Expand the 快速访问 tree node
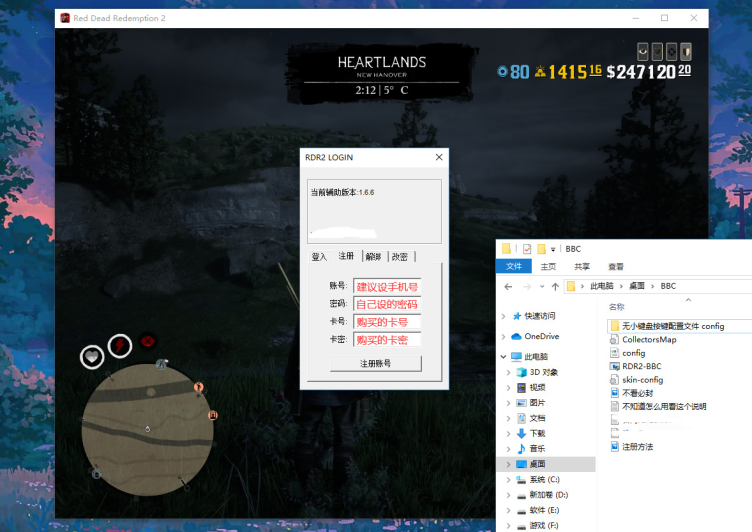Image resolution: width=752 pixels, height=532 pixels. (503, 315)
